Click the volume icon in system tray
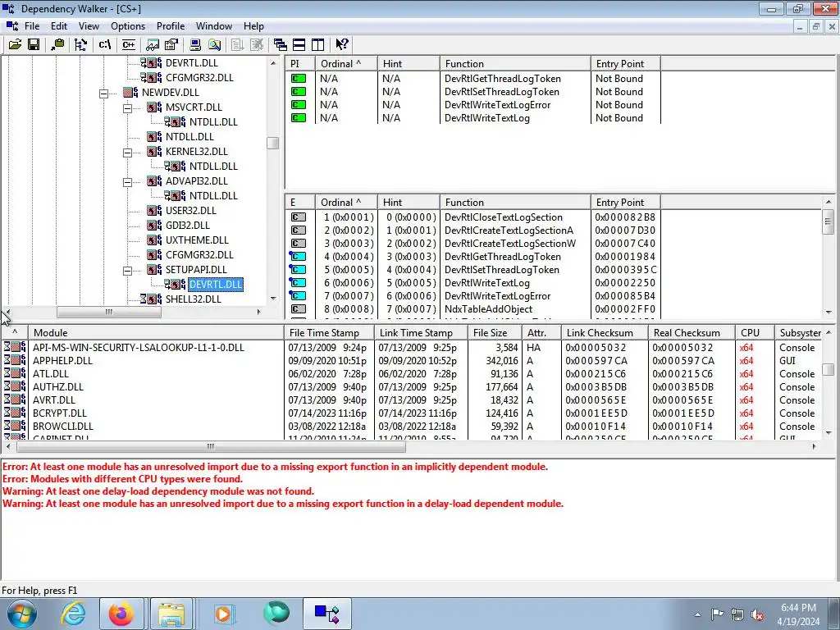 click(757, 615)
